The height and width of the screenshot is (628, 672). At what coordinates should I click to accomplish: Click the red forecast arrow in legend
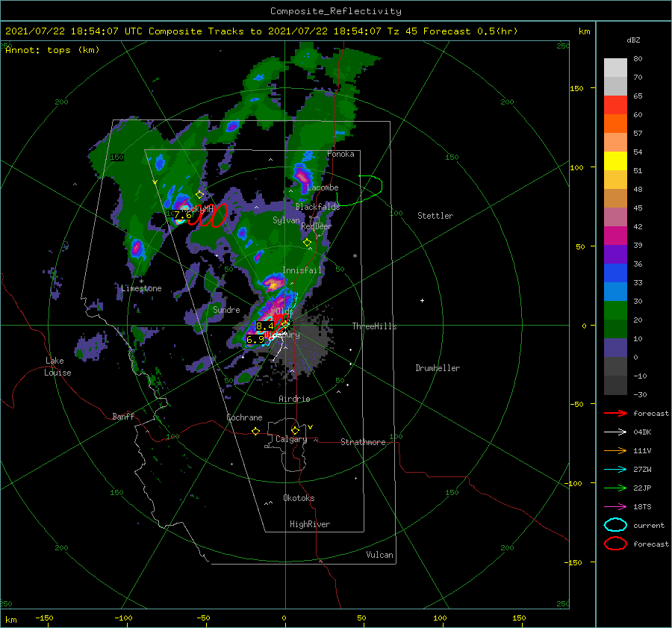(615, 413)
